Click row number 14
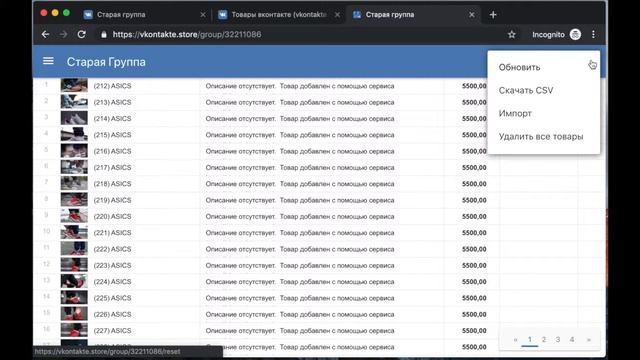The width and height of the screenshot is (640, 360). 47,296
